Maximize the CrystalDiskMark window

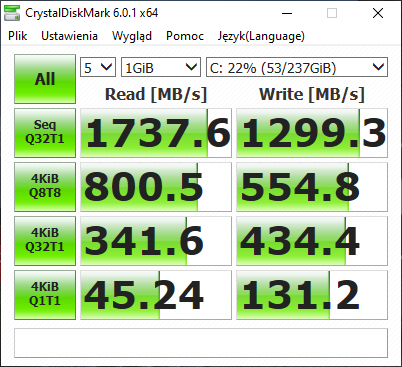332,13
